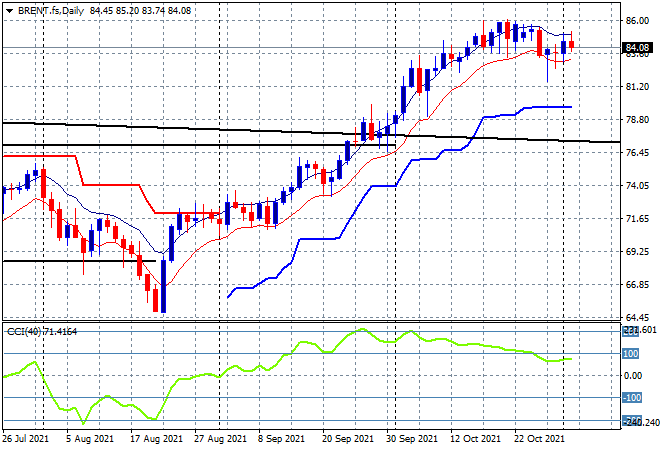Click the 5 Aug 2021 date label
The height and width of the screenshot is (450, 660).
[x=90, y=439]
